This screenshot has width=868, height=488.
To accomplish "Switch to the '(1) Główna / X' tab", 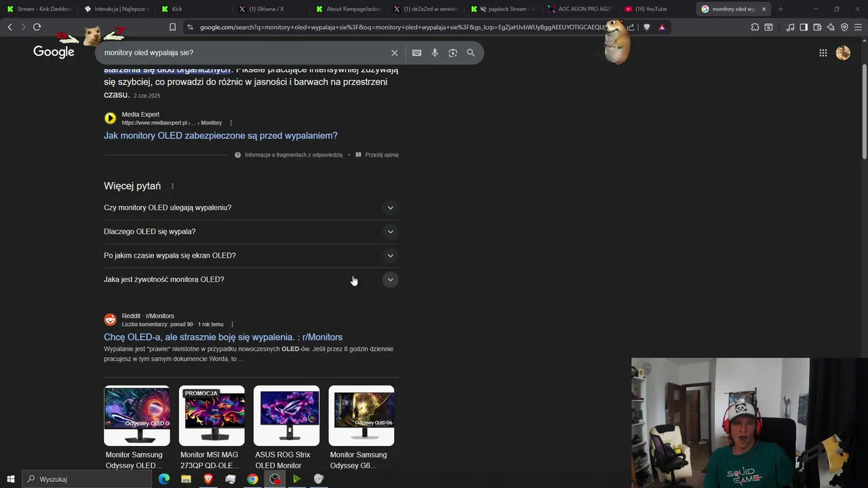I will click(x=271, y=9).
